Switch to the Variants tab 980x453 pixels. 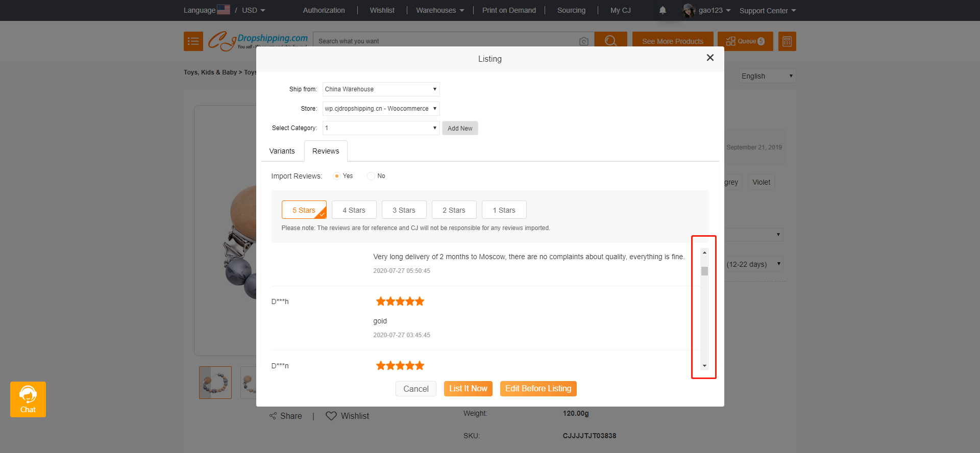point(282,151)
